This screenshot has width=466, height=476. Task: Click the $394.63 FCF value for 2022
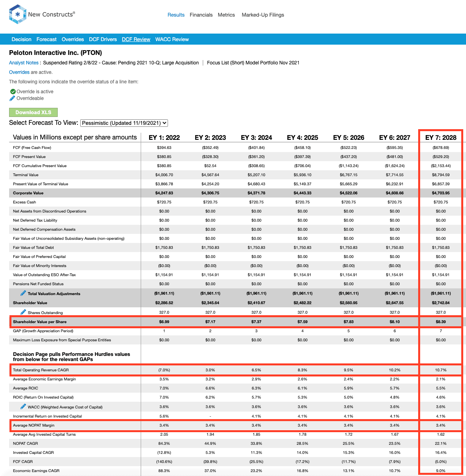coord(164,148)
